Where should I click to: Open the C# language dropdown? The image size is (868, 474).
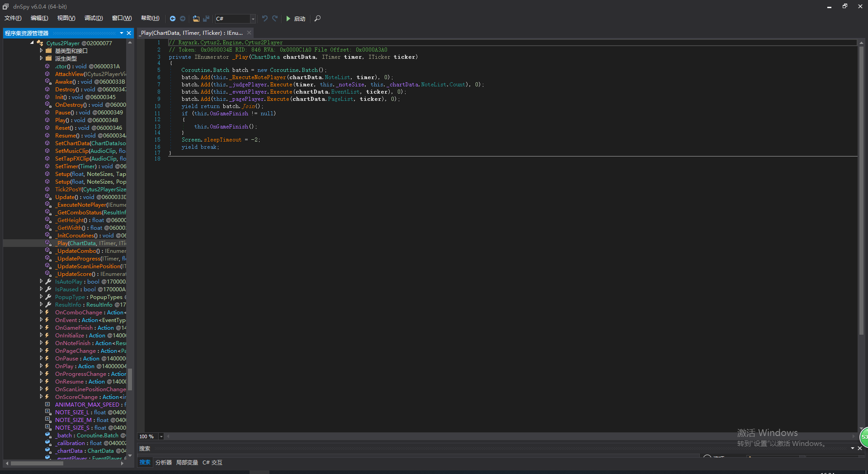(x=253, y=19)
